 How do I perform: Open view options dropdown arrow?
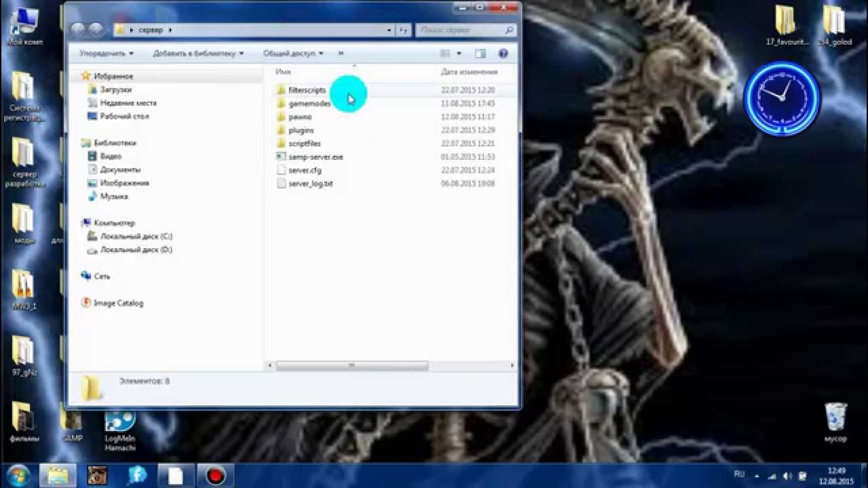pos(459,54)
